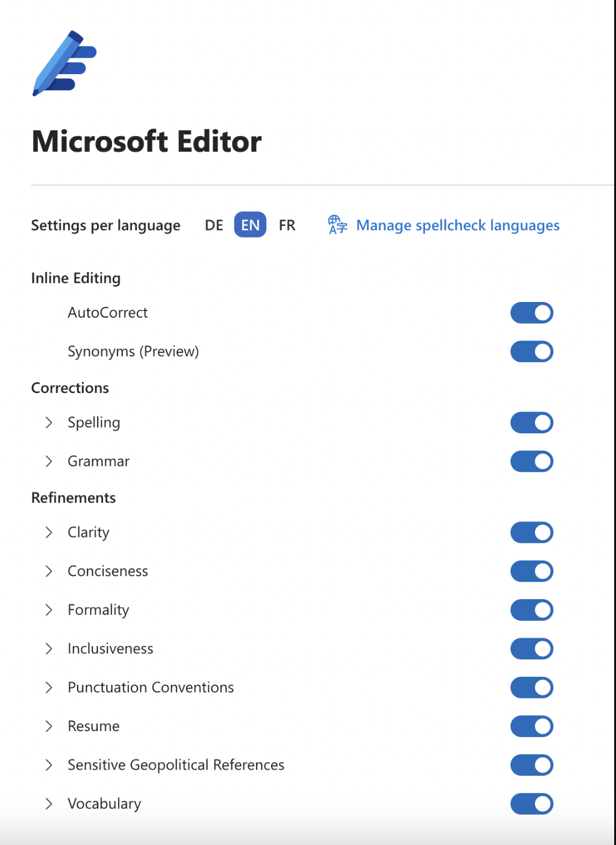The width and height of the screenshot is (616, 845).
Task: Expand the Spelling section chevron
Action: click(x=49, y=422)
